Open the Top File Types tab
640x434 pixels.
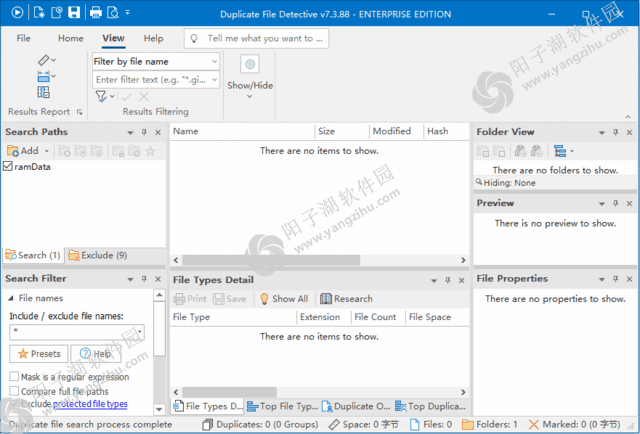pos(283,406)
